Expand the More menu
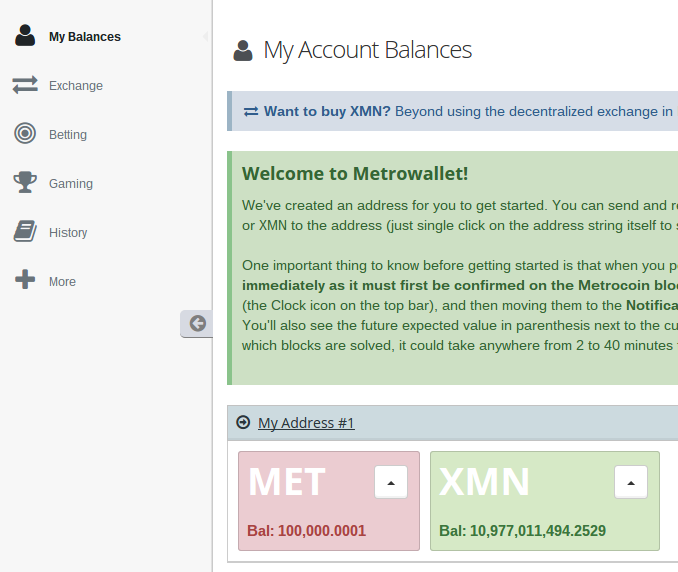This screenshot has width=678, height=572. (x=62, y=281)
